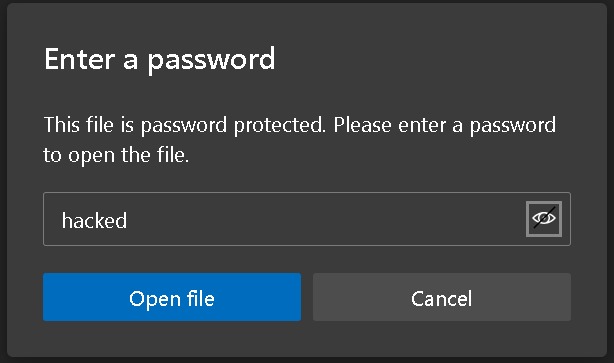
Task: Click the empty area of the password box
Action: (x=325, y=219)
